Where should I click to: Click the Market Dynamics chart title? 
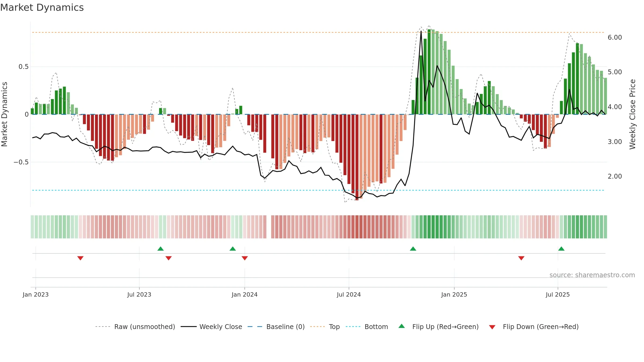(42, 8)
